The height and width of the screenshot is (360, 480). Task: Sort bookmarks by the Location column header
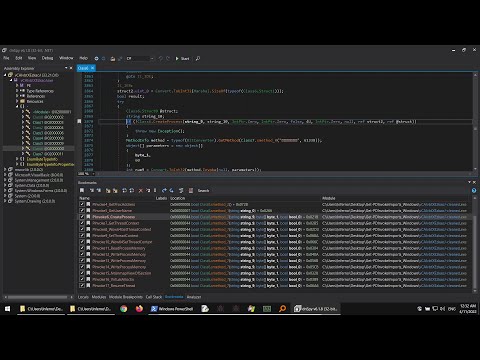click(178, 198)
